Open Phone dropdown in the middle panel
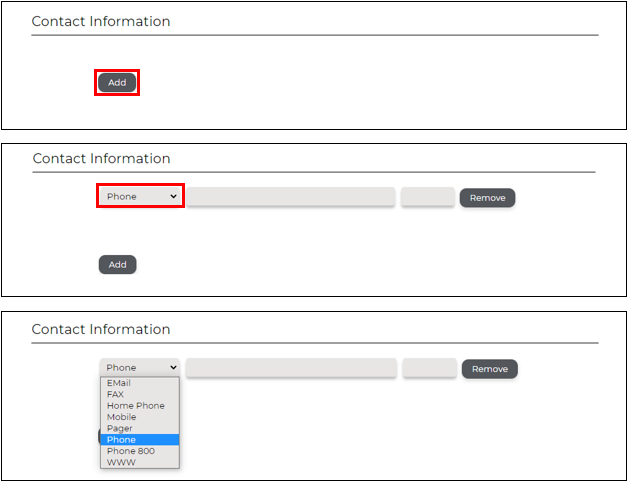The image size is (630, 482). tap(140, 196)
